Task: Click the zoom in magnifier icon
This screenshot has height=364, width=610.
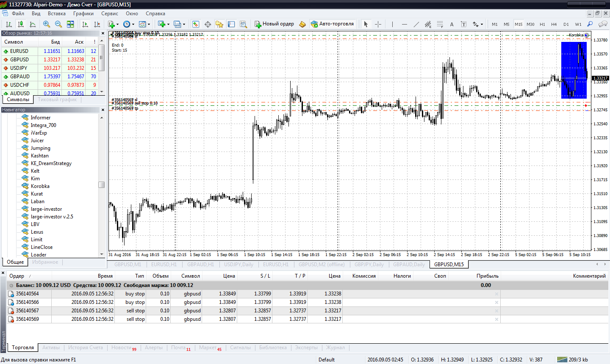Action: pyautogui.click(x=47, y=24)
